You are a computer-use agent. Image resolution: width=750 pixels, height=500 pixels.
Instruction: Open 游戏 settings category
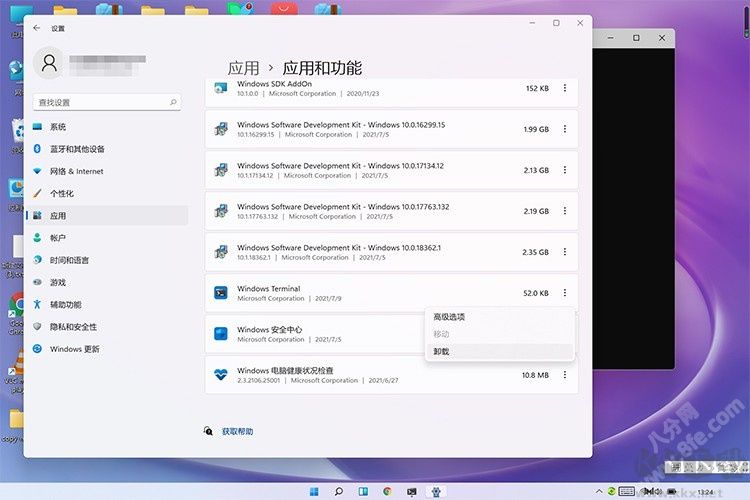(x=58, y=282)
